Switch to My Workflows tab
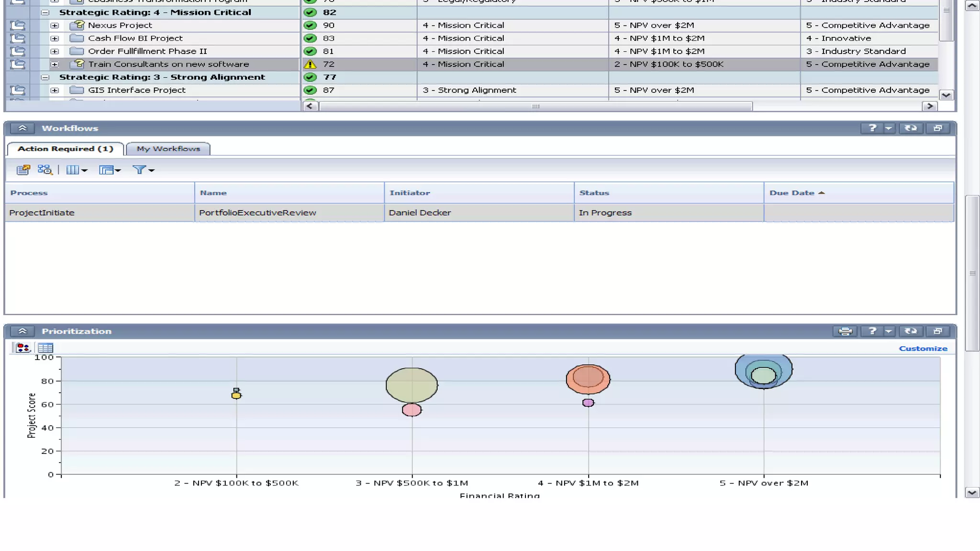The height and width of the screenshot is (551, 980). pyautogui.click(x=168, y=149)
